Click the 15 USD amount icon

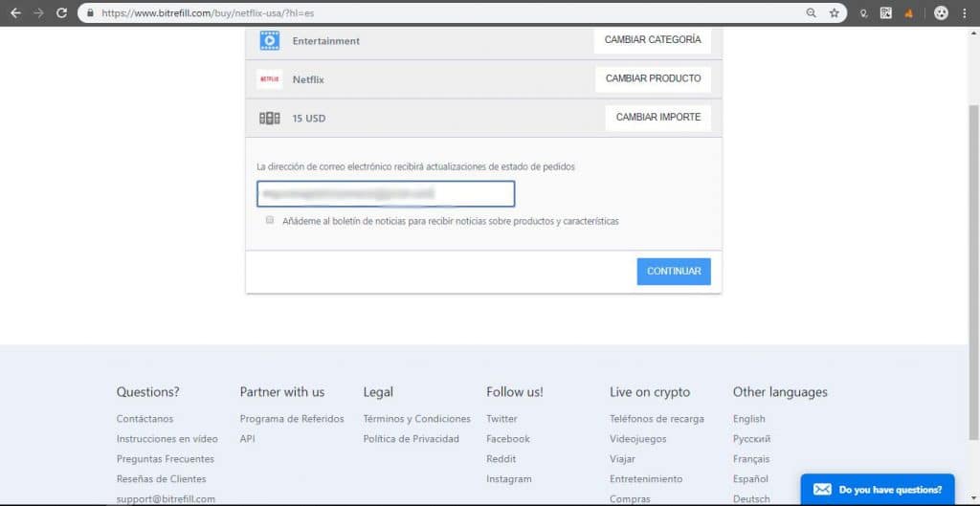[x=269, y=118]
